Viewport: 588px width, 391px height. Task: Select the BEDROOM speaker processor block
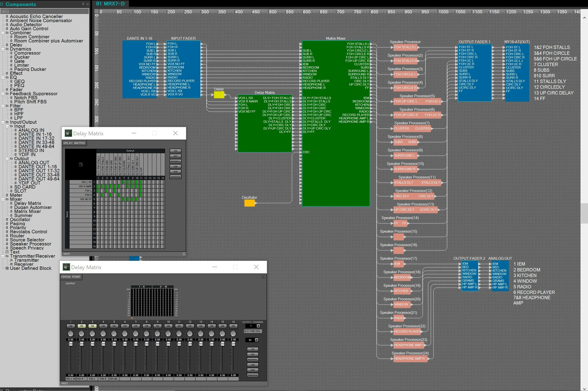click(402, 277)
